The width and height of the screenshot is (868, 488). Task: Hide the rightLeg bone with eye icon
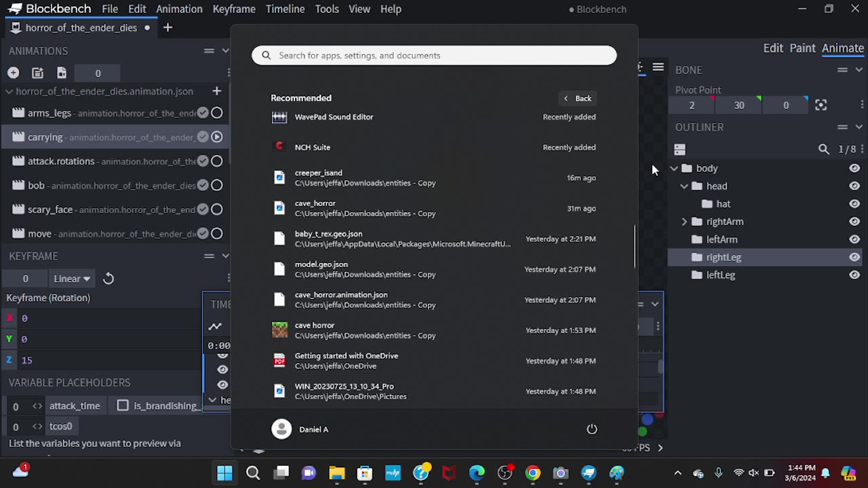tap(854, 257)
